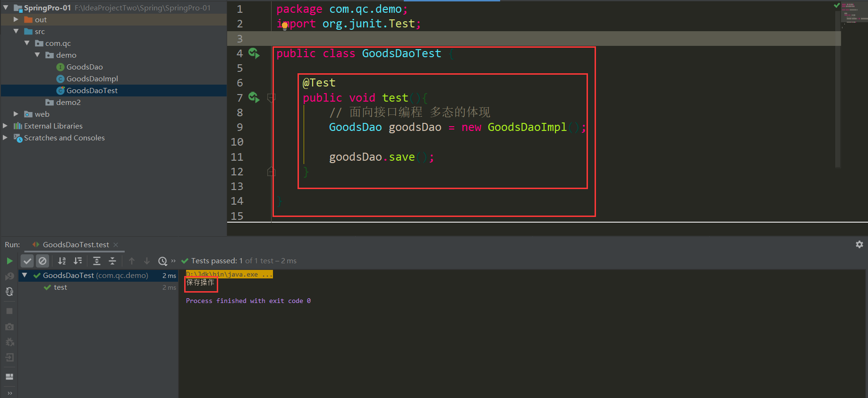868x398 pixels.
Task: Open GoodsDaoImpl class in project tree
Action: pyautogui.click(x=92, y=78)
